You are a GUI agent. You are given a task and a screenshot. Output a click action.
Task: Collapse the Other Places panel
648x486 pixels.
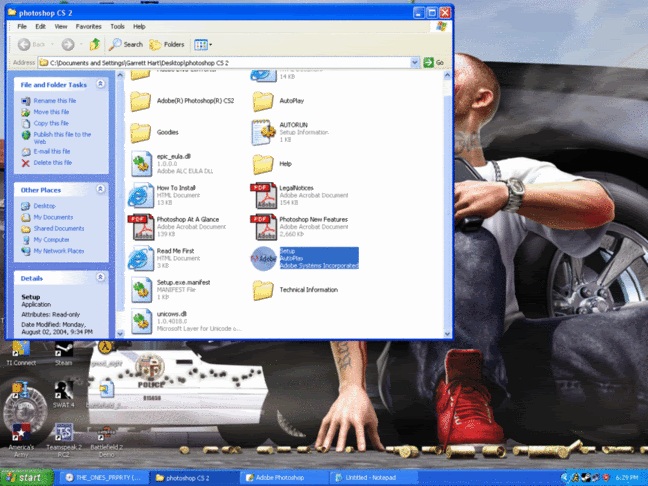[x=100, y=189]
